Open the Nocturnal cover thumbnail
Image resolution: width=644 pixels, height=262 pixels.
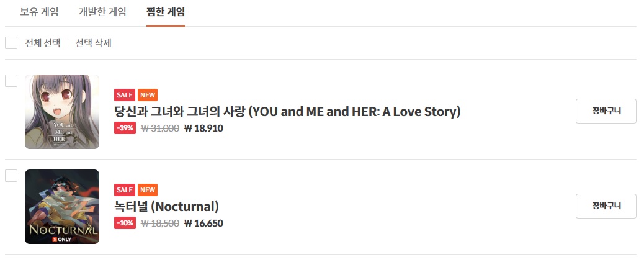pyautogui.click(x=62, y=207)
